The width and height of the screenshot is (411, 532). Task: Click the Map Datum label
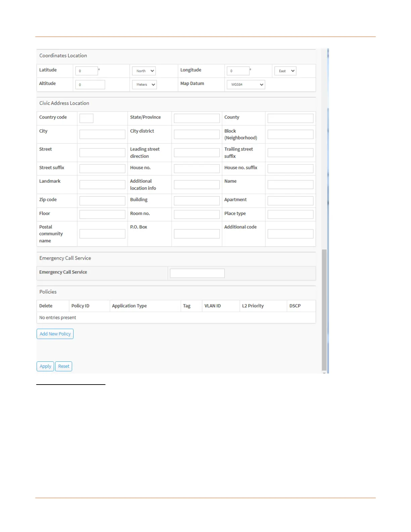(192, 83)
